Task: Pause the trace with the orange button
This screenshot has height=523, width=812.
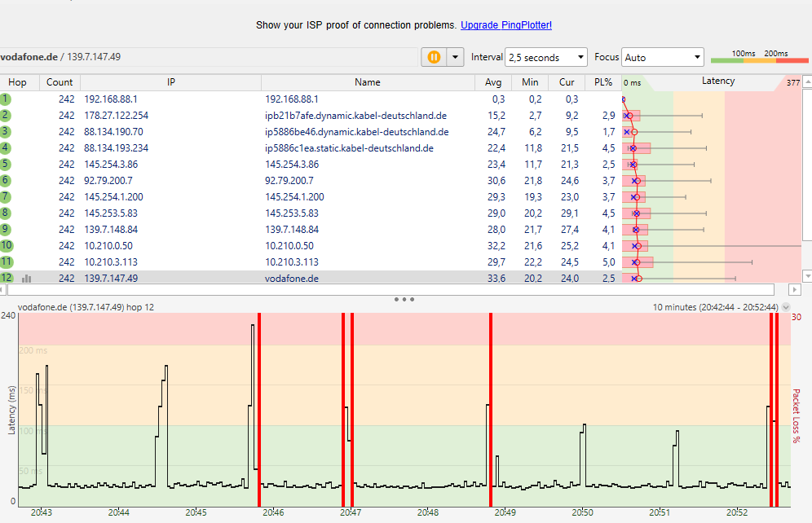Action: [434, 57]
